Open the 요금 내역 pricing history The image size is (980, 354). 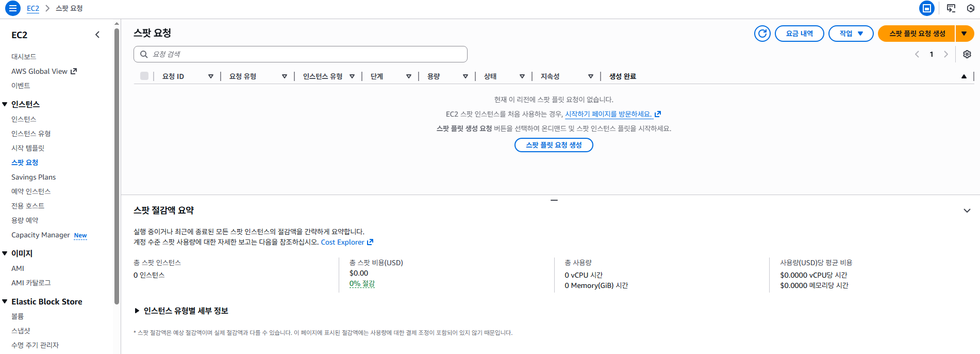point(800,34)
